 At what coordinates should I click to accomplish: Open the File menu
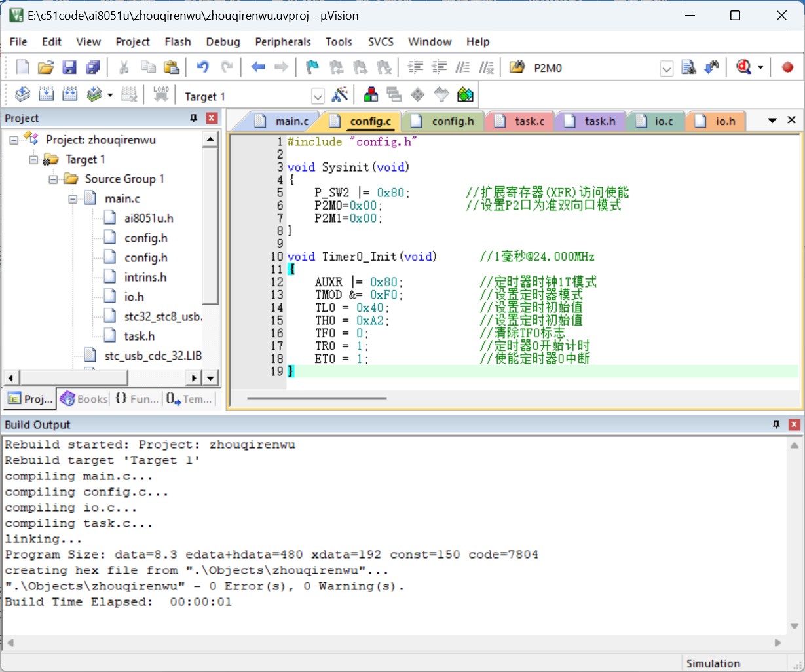point(18,41)
